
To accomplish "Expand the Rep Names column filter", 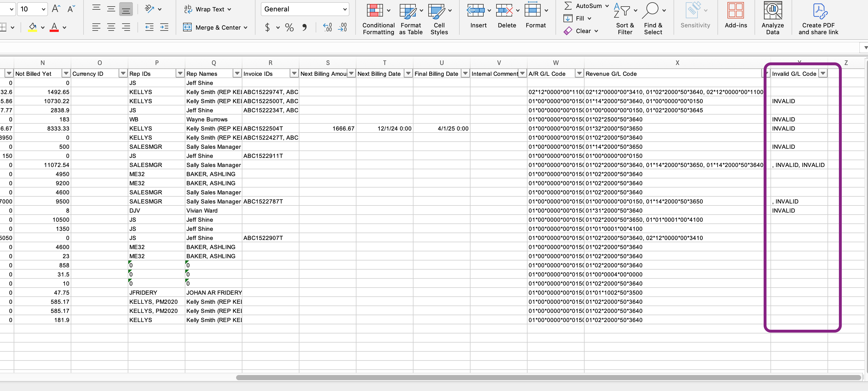I will (237, 74).
